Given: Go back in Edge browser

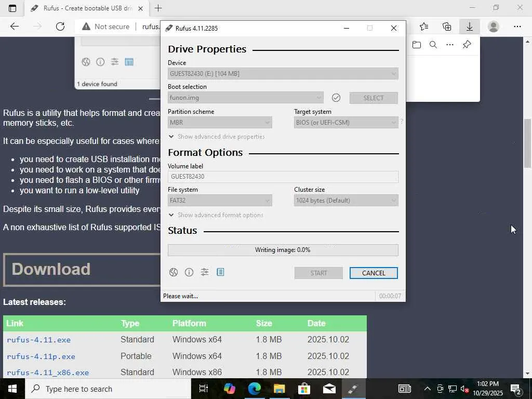Looking at the screenshot, I should point(14,26).
